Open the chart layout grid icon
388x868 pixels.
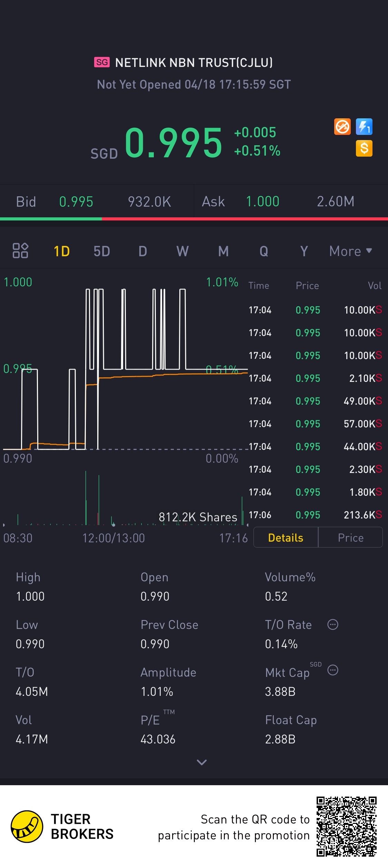coord(20,250)
